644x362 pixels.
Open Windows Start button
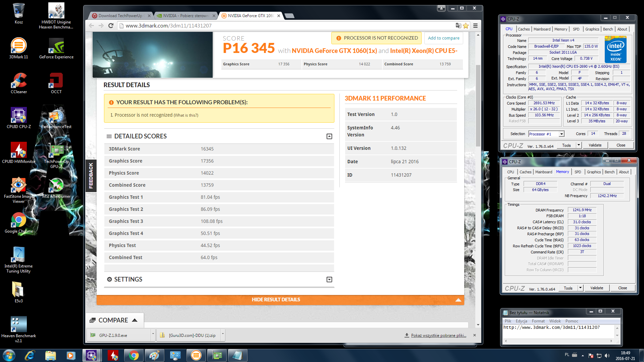tap(9, 355)
